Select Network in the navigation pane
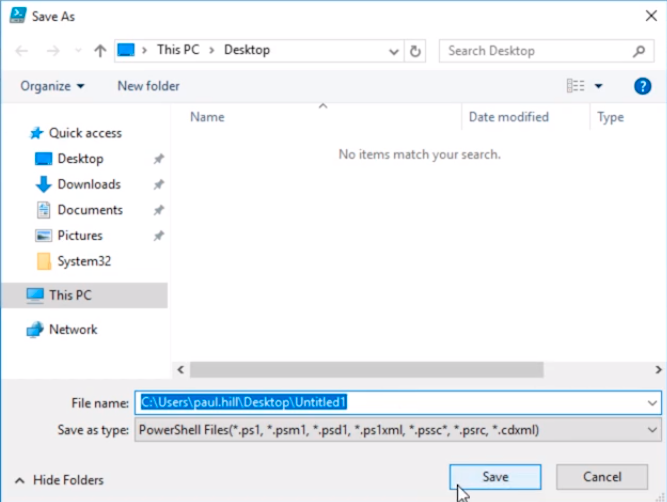Viewport: 667px width, 502px height. click(73, 329)
